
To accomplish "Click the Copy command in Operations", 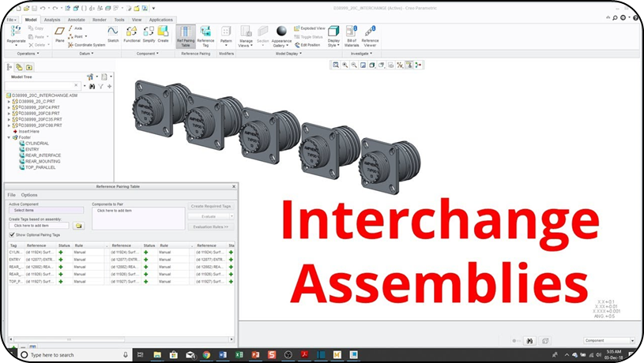I will 36,28.
